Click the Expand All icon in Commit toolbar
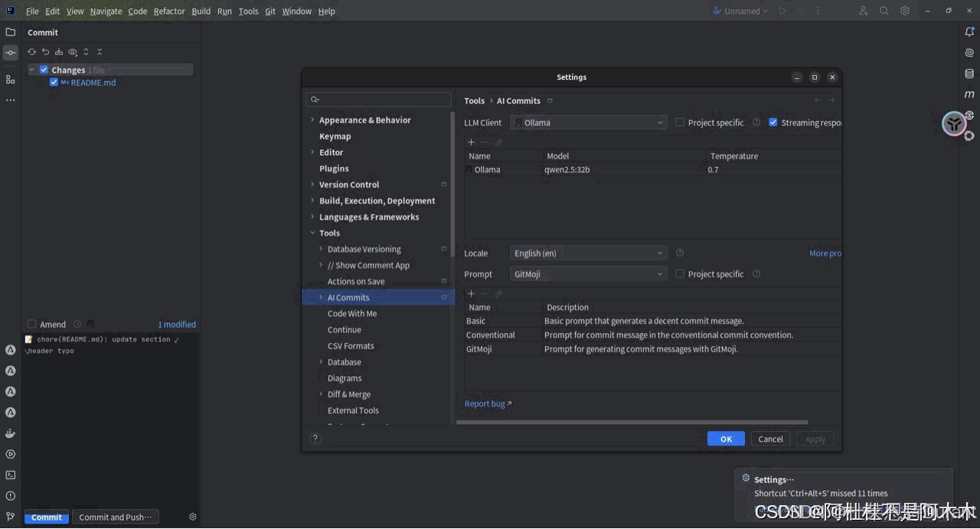Image resolution: width=980 pixels, height=529 pixels. click(86, 52)
